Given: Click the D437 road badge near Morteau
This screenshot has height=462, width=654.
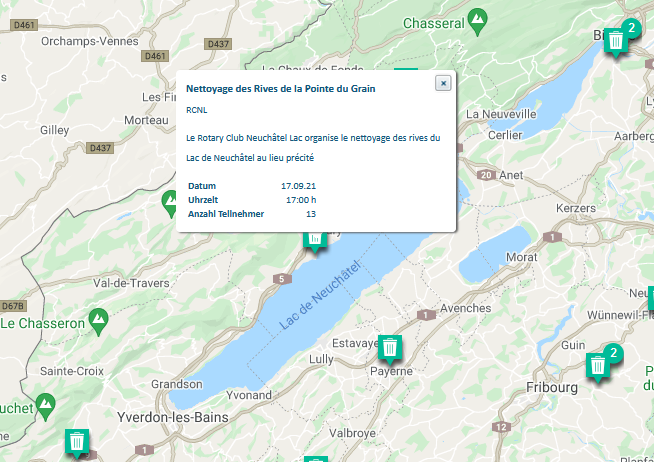Looking at the screenshot, I should [x=100, y=148].
